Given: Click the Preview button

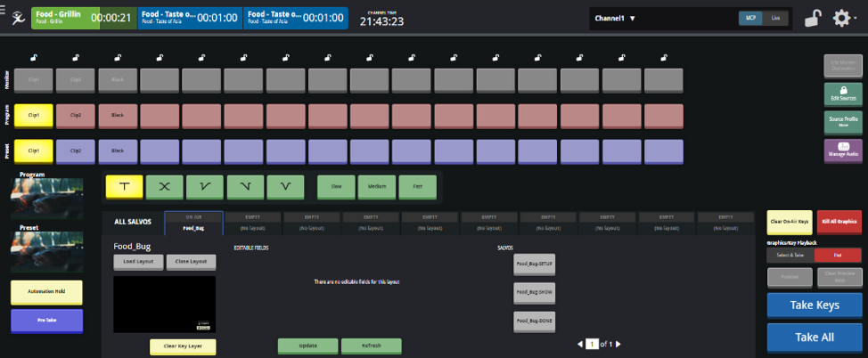Looking at the screenshot, I should pyautogui.click(x=790, y=277).
